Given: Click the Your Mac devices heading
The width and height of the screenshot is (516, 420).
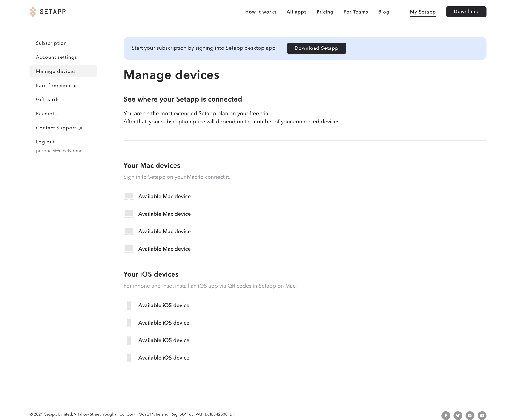Looking at the screenshot, I should pos(152,165).
